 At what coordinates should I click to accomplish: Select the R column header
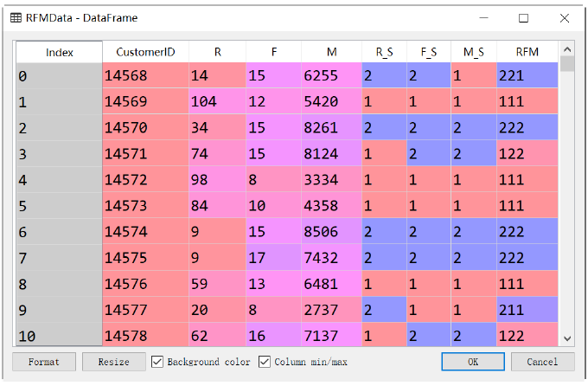(x=218, y=52)
